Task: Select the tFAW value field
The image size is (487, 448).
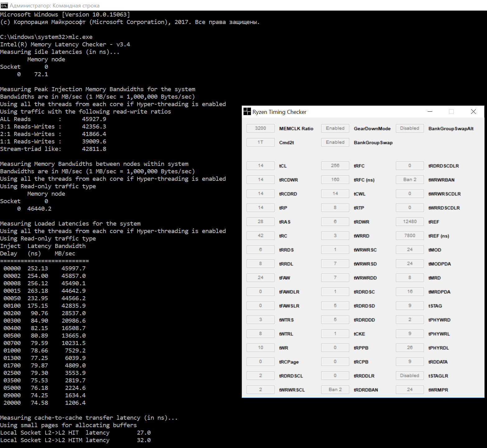Action: click(261, 278)
